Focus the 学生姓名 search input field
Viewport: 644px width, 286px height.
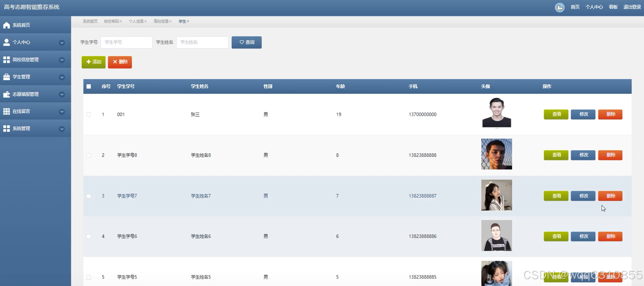(202, 42)
